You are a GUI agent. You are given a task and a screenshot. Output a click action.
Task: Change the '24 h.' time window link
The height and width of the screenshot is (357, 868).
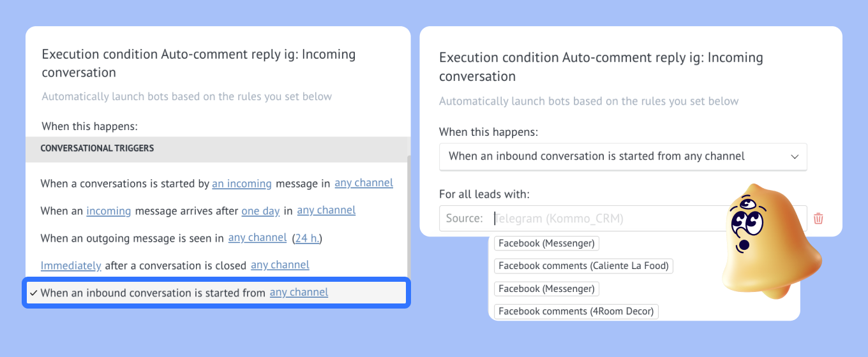click(x=308, y=238)
